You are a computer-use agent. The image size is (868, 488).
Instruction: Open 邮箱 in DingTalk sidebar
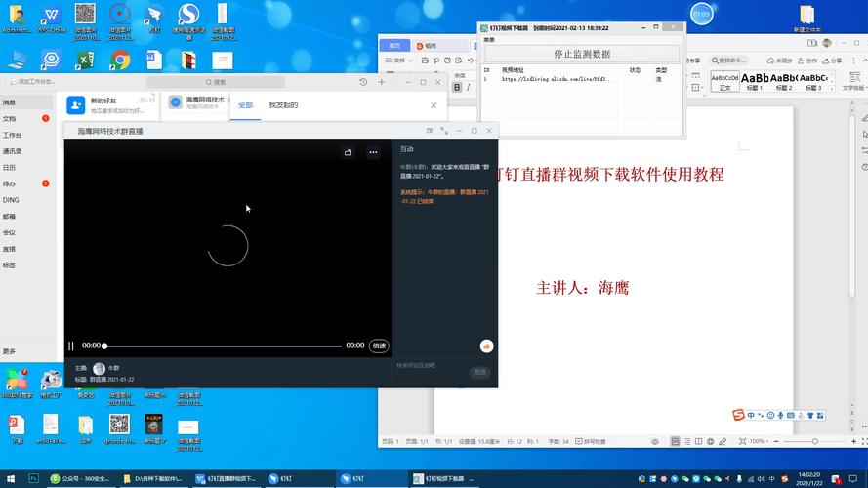[x=9, y=217]
